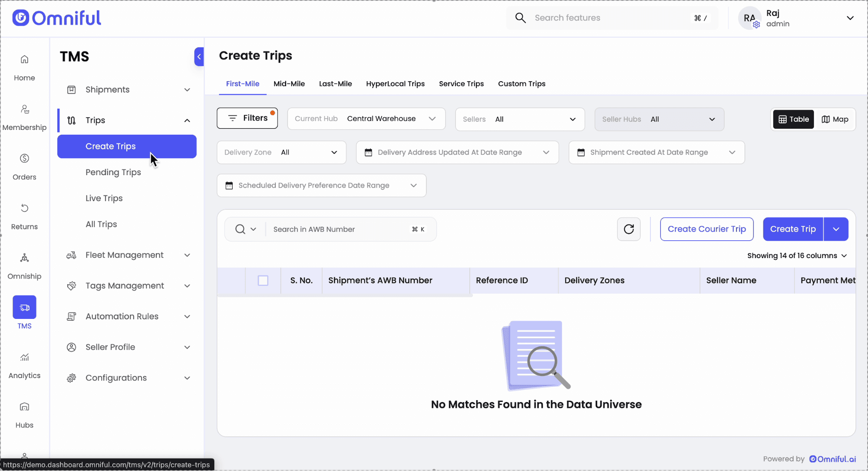This screenshot has width=868, height=471.
Task: Open the HyperLocal Trips tab
Action: click(395, 83)
